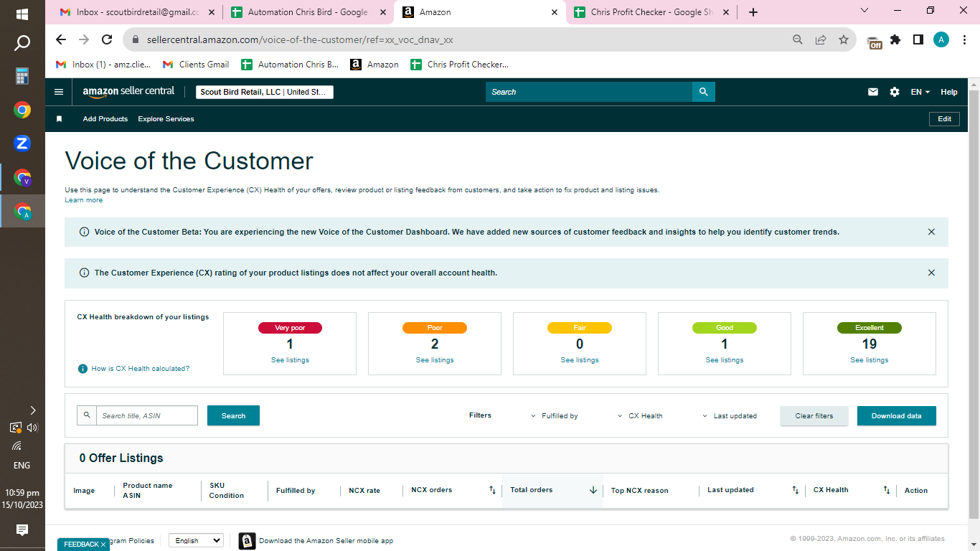Image resolution: width=980 pixels, height=551 pixels.
Task: Sort by Last updated arrows icon
Action: click(x=795, y=490)
